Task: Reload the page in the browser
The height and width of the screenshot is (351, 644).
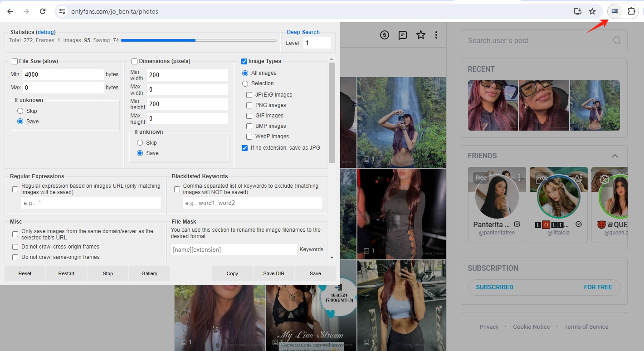Action: (x=43, y=11)
